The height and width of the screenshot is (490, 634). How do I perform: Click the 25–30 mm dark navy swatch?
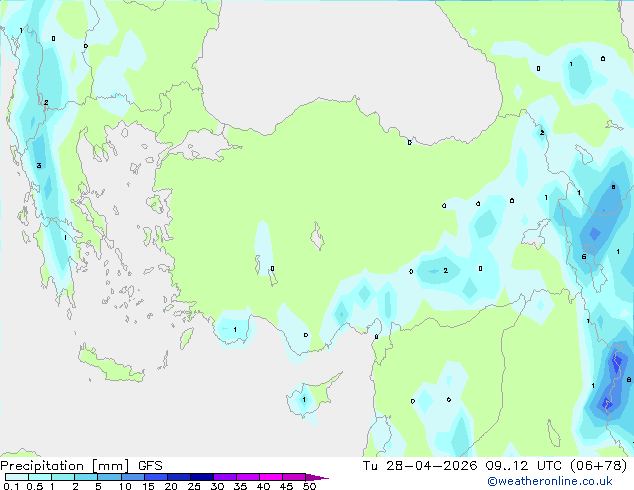(x=202, y=477)
